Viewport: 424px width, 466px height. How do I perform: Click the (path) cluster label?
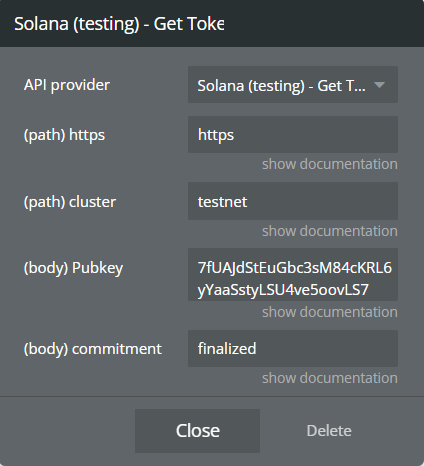point(70,202)
